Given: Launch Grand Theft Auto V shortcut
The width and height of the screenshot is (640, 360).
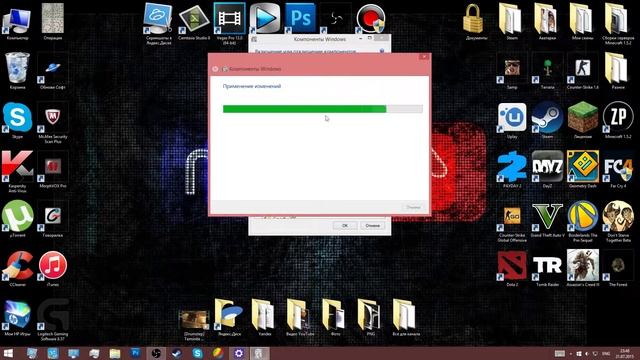Looking at the screenshot, I should (x=547, y=220).
